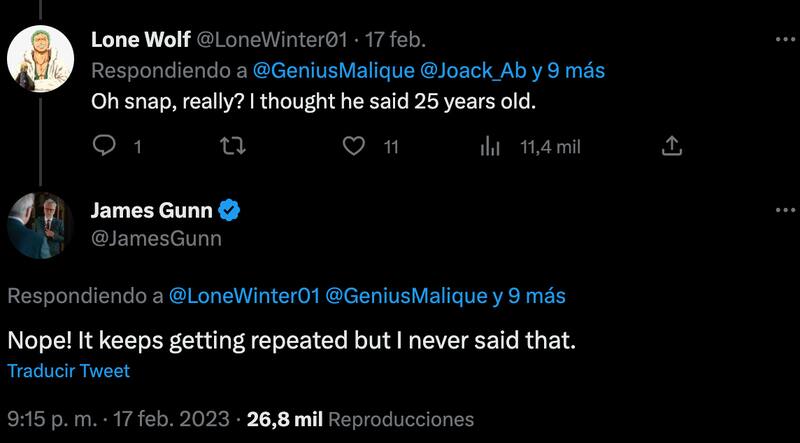
Task: Like Lone Wolf's tweet
Action: [x=353, y=147]
